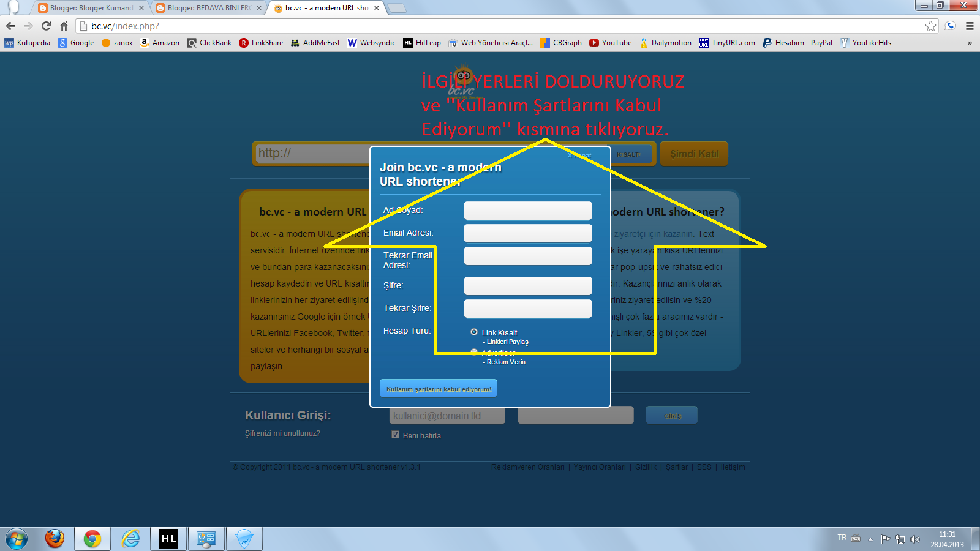Select the Link Kısalt account type
This screenshot has width=980, height=551.
(x=474, y=332)
